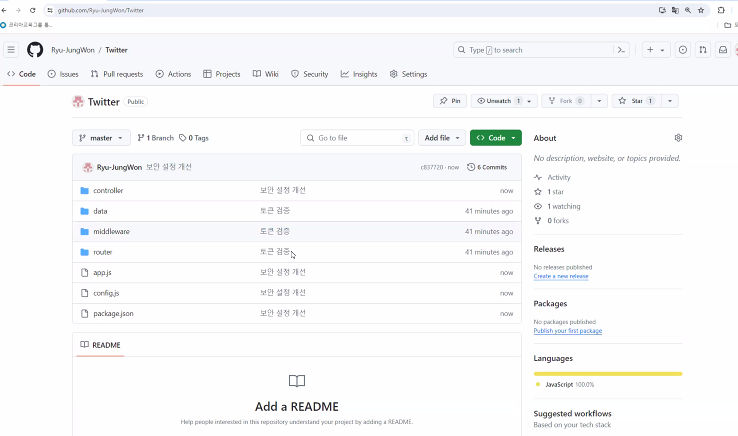Expand the Unwatch notification options arrow
The height and width of the screenshot is (436, 738).
529,101
